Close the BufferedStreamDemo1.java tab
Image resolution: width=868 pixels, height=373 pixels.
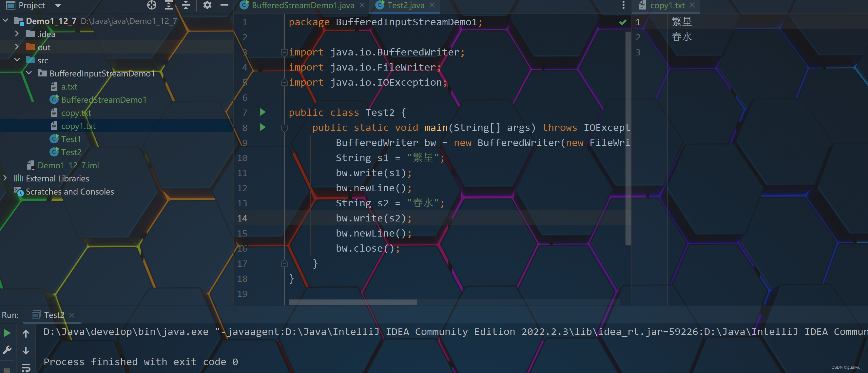[362, 5]
